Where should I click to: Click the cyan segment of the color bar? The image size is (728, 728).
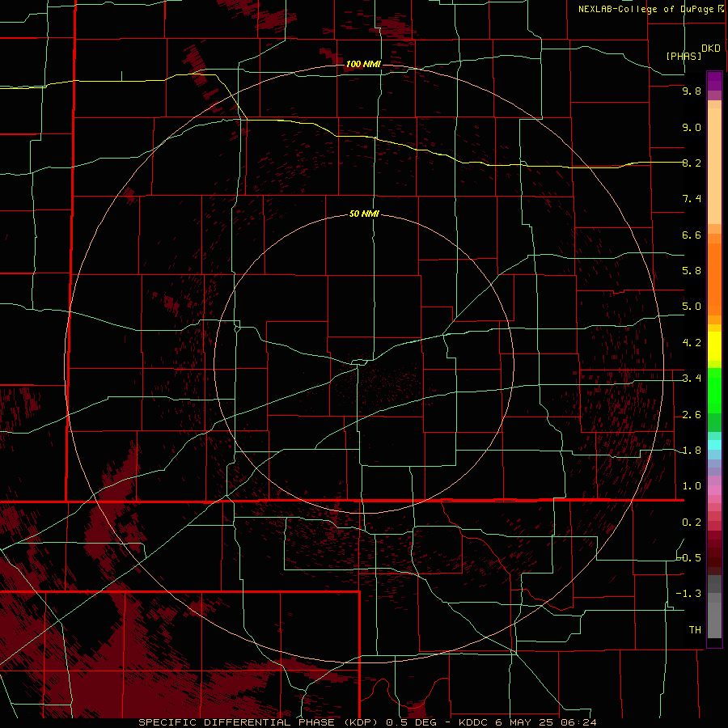point(714,445)
